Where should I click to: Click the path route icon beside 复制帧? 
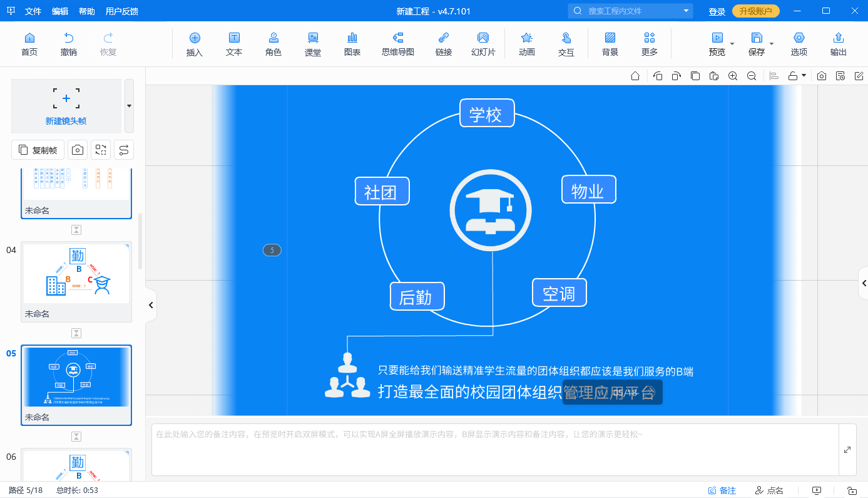pyautogui.click(x=124, y=150)
